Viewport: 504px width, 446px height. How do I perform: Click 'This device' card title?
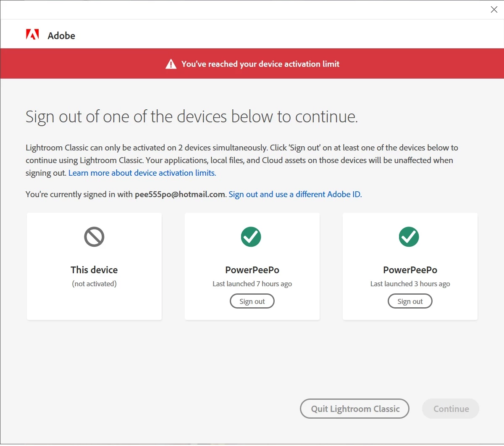pos(94,270)
